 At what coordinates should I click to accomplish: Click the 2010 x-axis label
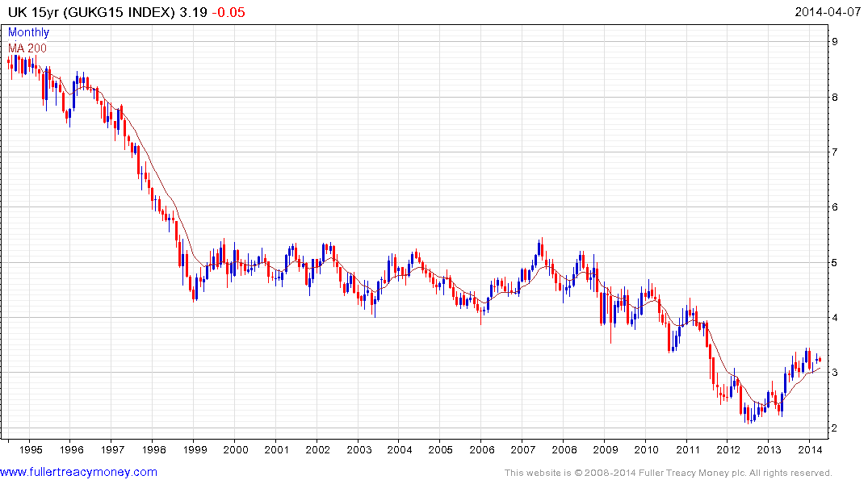[646, 449]
